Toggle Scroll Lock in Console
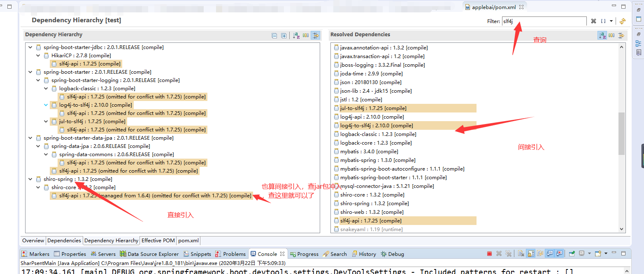This screenshot has width=644, height=274. (x=530, y=253)
